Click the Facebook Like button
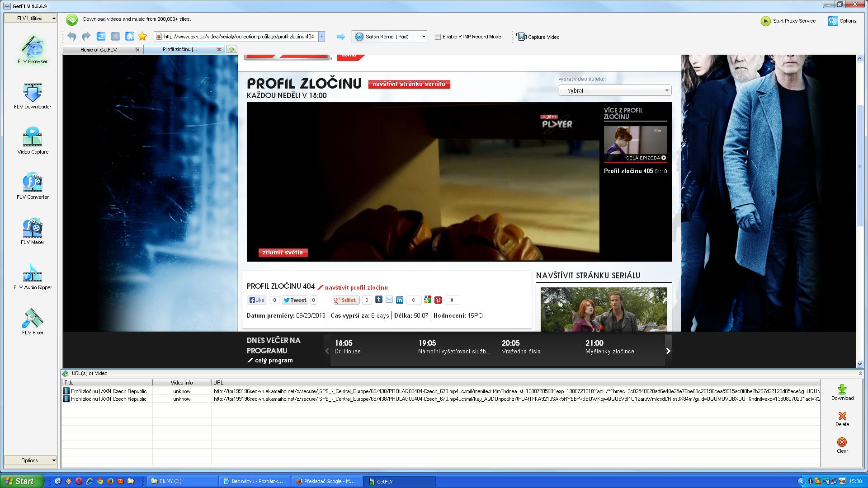 (x=257, y=300)
